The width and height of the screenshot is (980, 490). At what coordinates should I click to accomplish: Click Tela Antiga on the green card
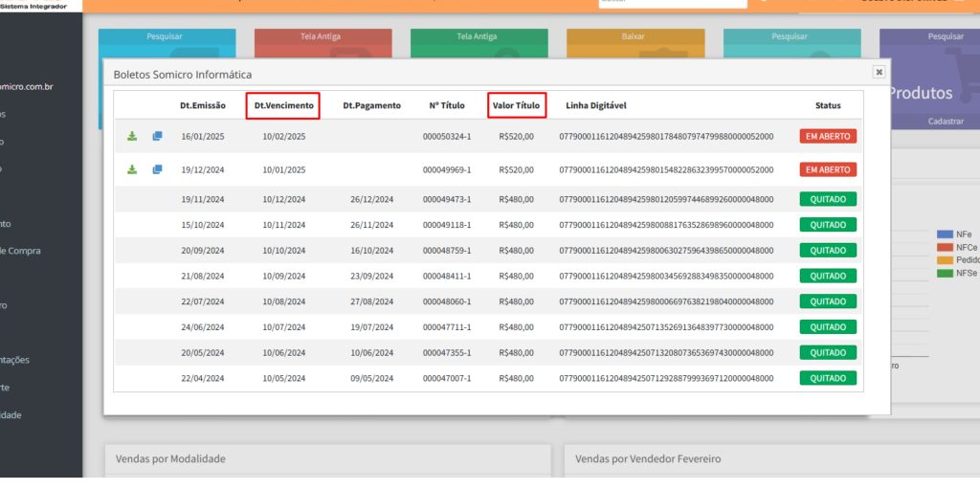pos(477,36)
